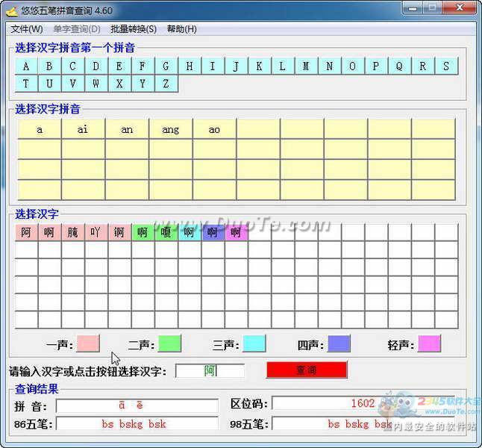Click letter M button
The width and height of the screenshot is (482, 448).
point(307,66)
